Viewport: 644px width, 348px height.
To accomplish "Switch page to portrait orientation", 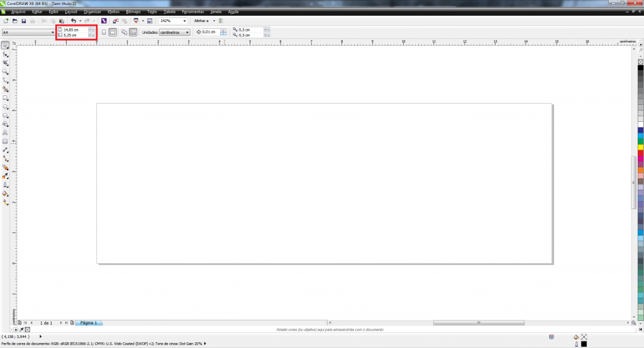I will tap(104, 32).
